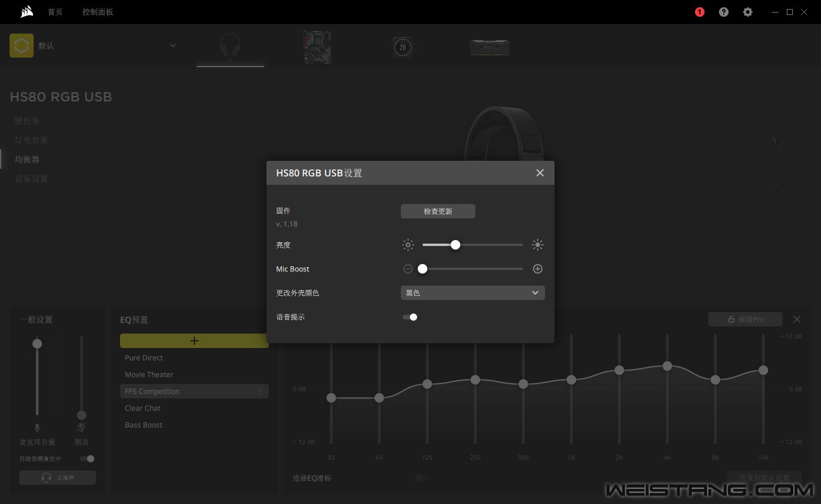Select the liquid cooler device icon
The width and height of the screenshot is (821, 504).
point(404,47)
